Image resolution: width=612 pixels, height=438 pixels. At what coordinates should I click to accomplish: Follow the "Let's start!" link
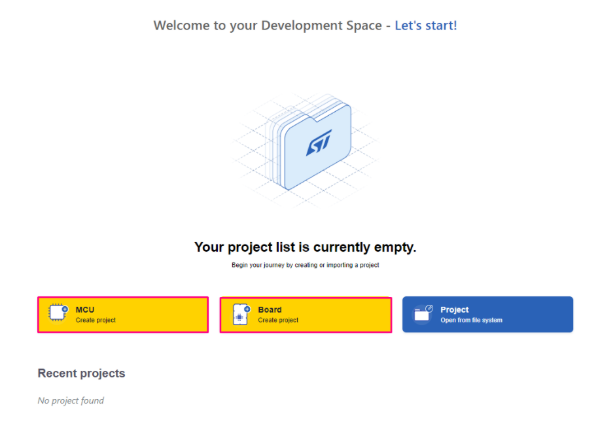coord(425,25)
